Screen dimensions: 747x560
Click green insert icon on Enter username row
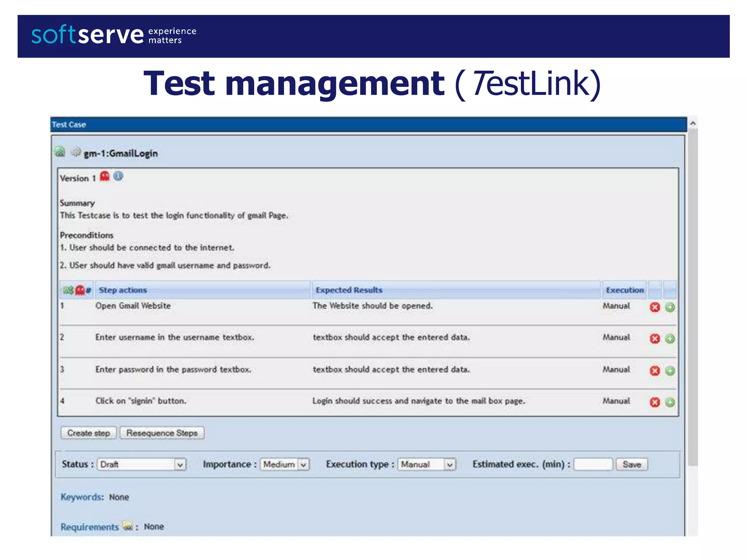click(670, 339)
